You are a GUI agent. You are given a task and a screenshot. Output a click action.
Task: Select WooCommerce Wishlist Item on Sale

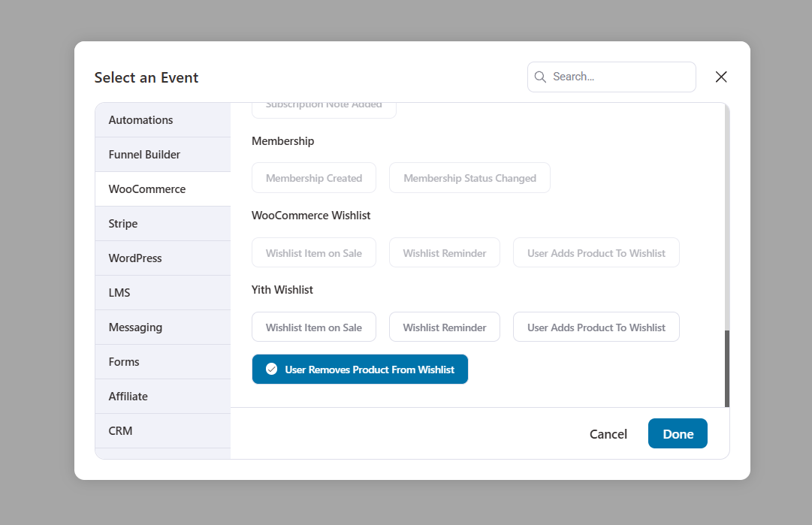[x=314, y=252]
